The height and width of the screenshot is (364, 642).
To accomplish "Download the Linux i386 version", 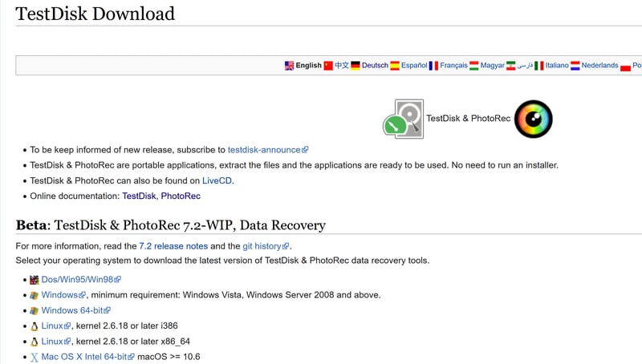I will (x=56, y=326).
